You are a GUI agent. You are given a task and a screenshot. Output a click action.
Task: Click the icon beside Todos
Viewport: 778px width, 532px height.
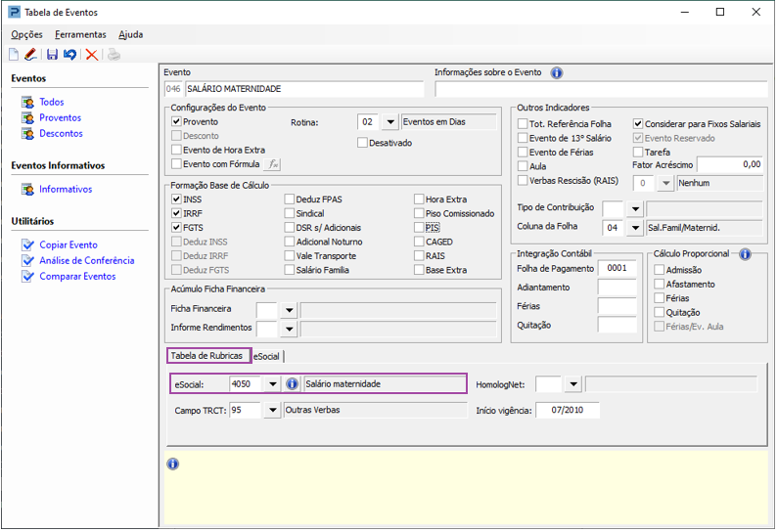(x=27, y=102)
